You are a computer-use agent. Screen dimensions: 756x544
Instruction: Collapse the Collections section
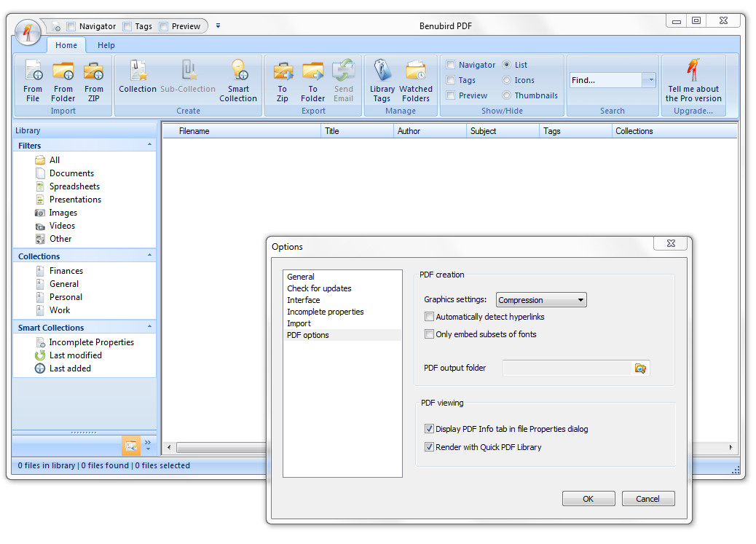149,256
